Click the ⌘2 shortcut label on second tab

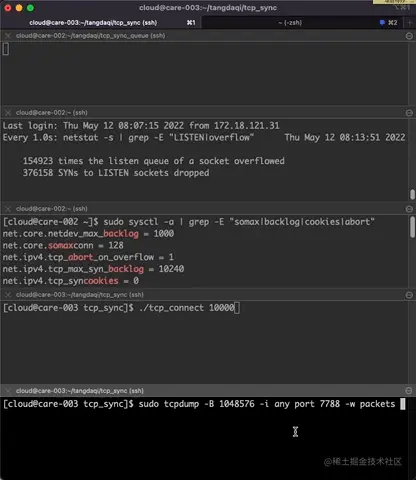tap(393, 23)
